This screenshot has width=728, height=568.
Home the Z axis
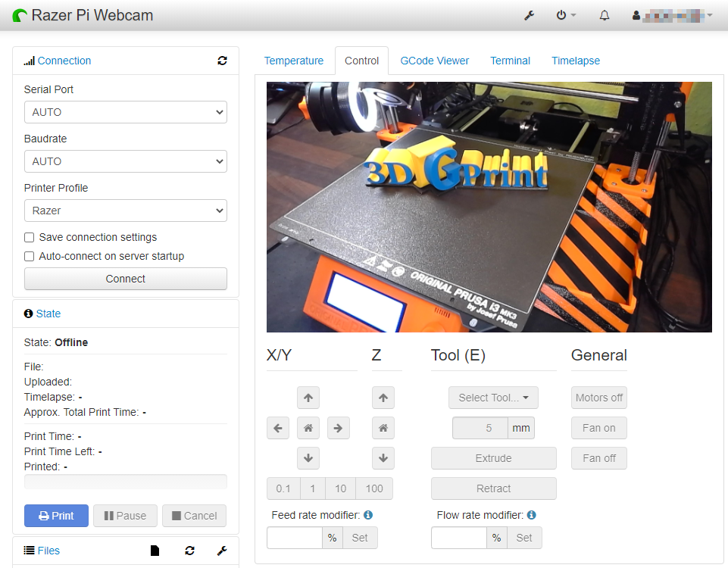[x=383, y=428]
